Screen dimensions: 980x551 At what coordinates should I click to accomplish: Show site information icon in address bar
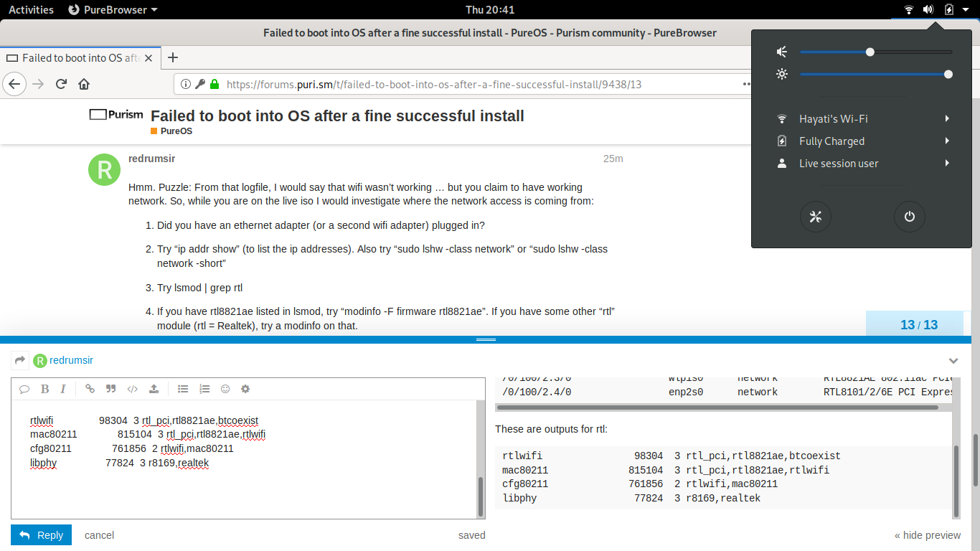pyautogui.click(x=185, y=84)
